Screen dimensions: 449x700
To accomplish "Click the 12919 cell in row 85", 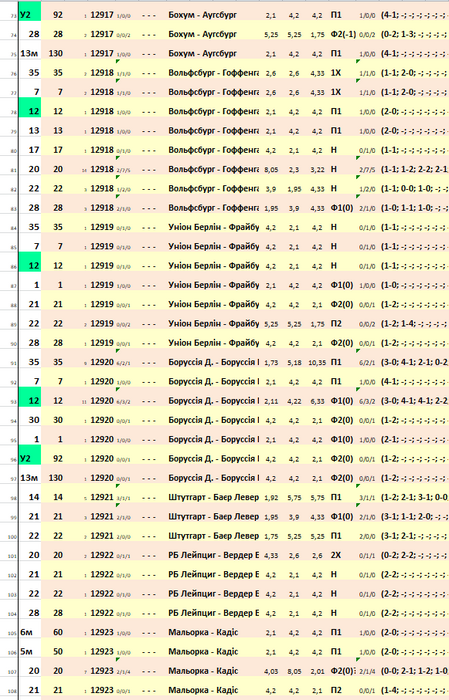I will point(102,246).
